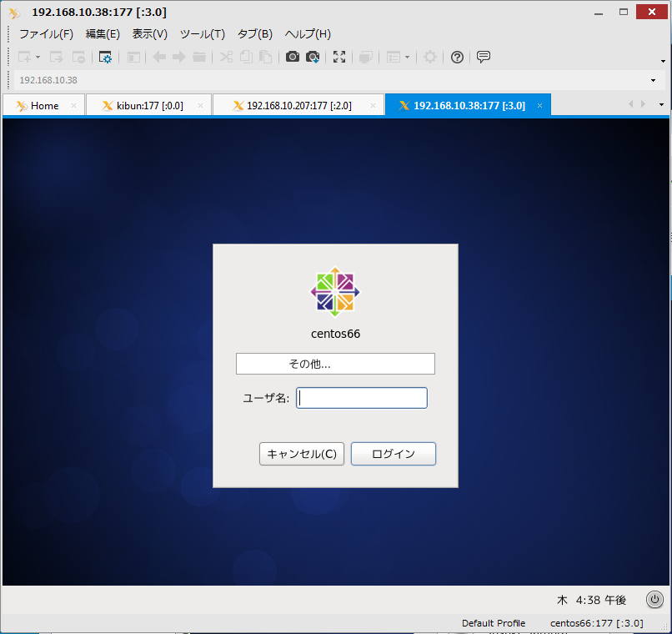Open help question mark icon
Image resolution: width=672 pixels, height=634 pixels.
point(457,57)
